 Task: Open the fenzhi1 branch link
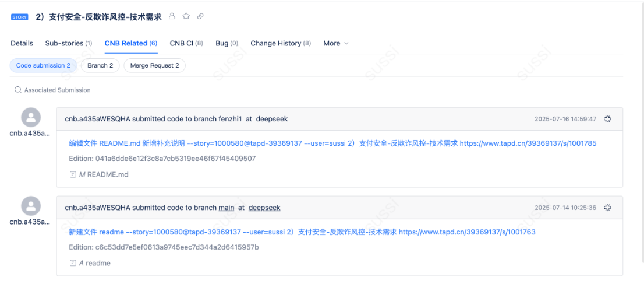tap(230, 119)
